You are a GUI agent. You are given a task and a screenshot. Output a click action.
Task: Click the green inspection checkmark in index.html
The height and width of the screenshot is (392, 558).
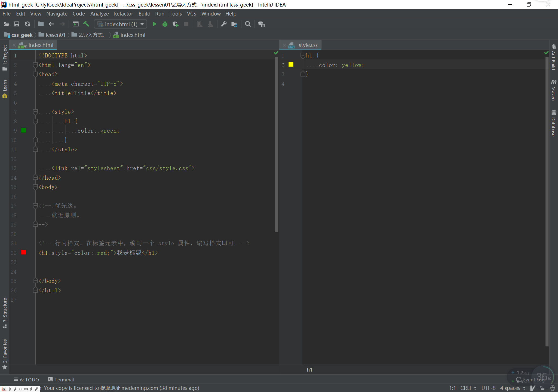276,53
